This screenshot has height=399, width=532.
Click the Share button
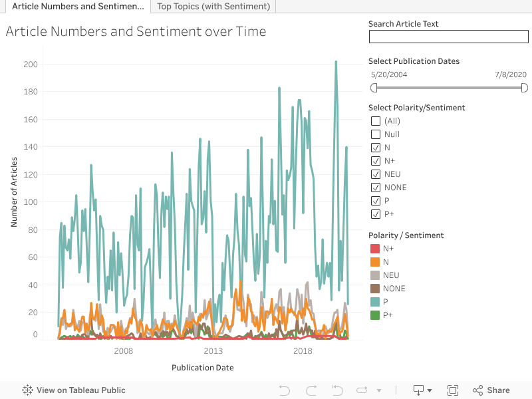491,390
